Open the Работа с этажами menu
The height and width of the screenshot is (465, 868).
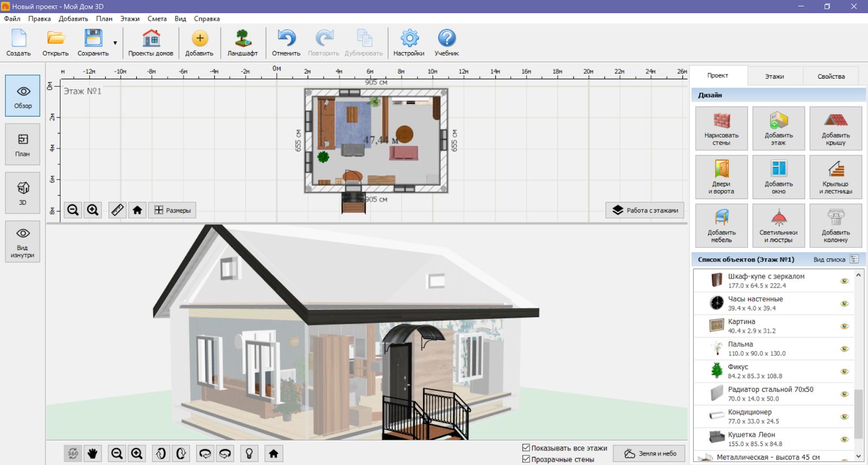pos(645,211)
